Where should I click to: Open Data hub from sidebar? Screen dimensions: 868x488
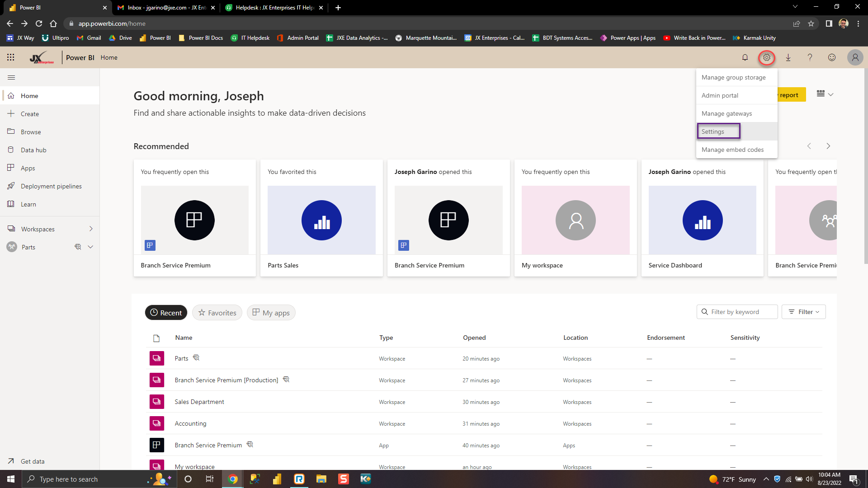pyautogui.click(x=33, y=150)
